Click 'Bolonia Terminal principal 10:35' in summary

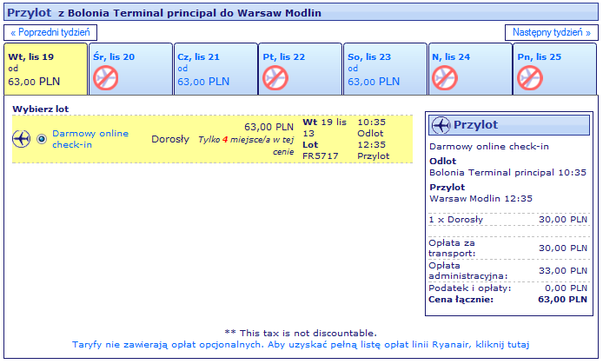point(508,173)
